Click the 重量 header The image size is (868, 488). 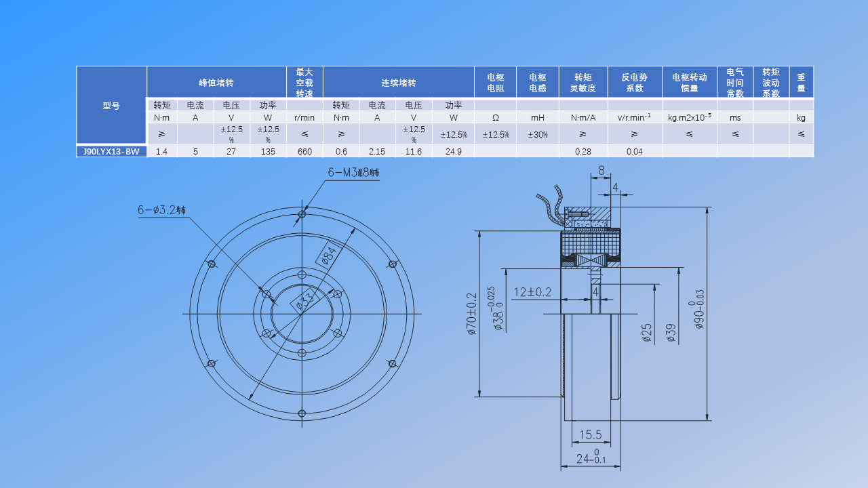coord(802,83)
